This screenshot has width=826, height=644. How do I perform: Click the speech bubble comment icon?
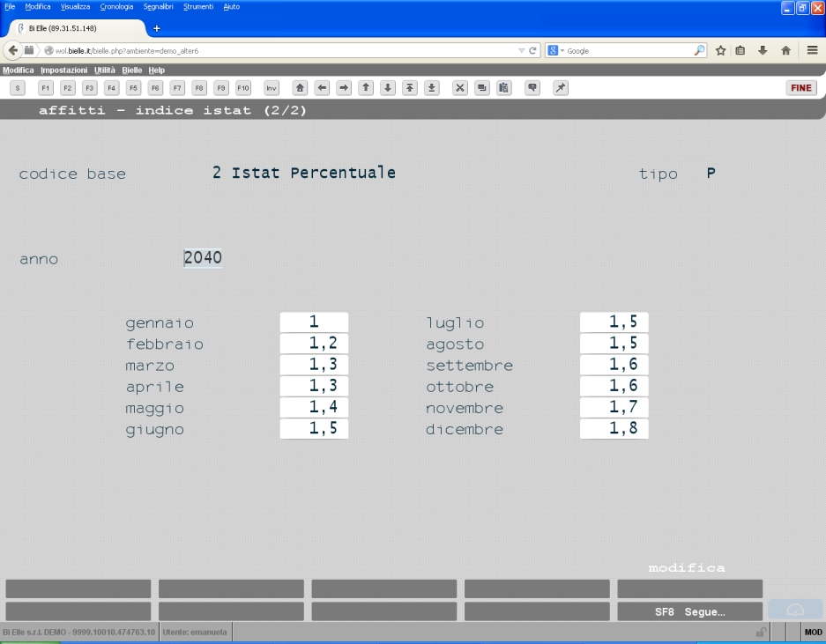click(532, 88)
